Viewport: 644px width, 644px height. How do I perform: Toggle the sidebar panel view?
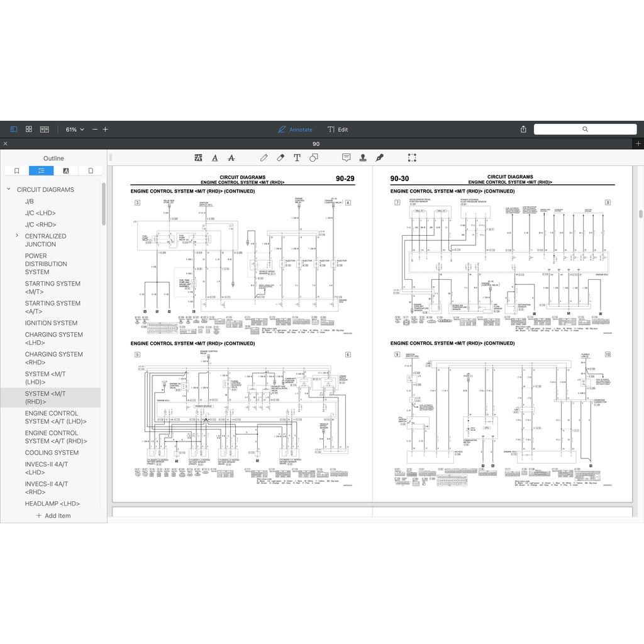pos(14,130)
